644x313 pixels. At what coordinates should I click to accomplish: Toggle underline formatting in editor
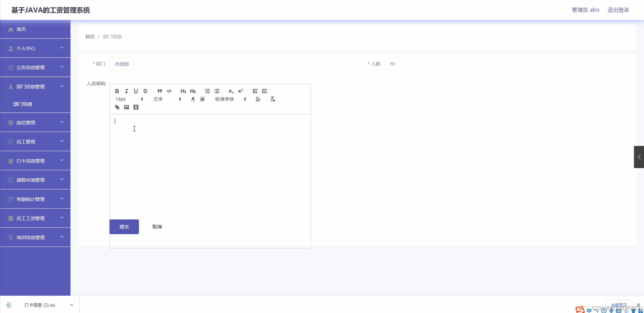coord(136,91)
